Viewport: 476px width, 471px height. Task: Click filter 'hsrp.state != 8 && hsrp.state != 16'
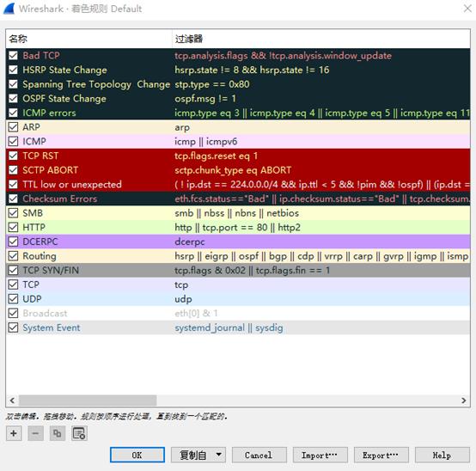(252, 70)
